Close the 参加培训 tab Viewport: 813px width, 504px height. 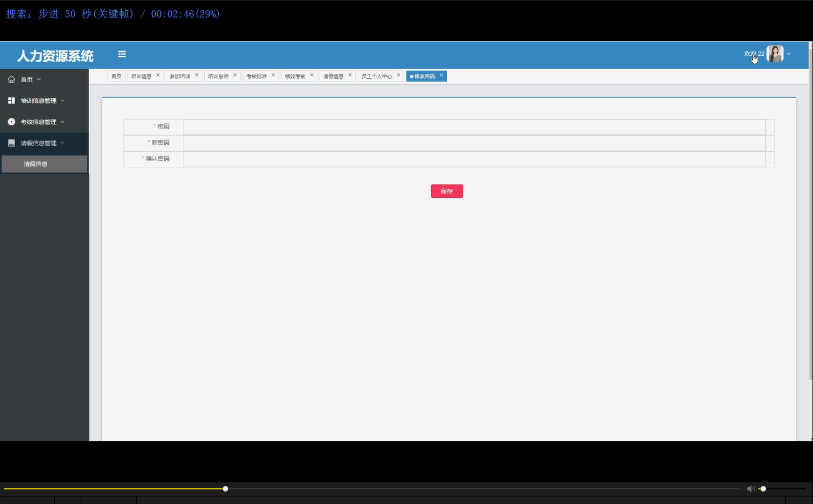pyautogui.click(x=197, y=75)
